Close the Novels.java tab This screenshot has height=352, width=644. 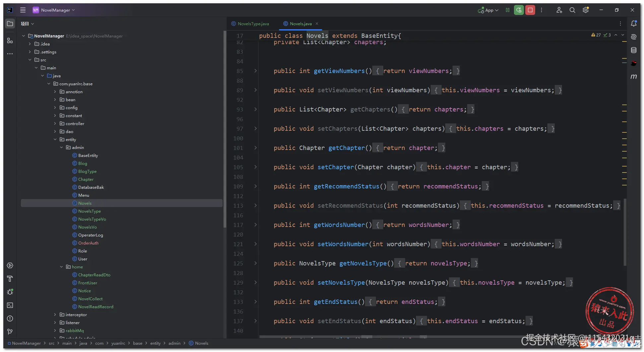pyautogui.click(x=317, y=24)
